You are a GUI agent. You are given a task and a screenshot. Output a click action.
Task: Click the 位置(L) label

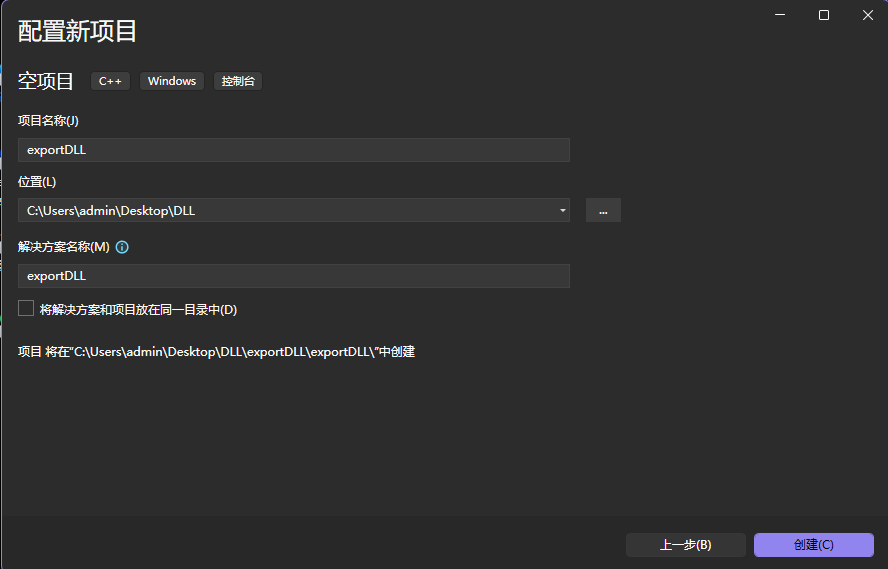[37, 182]
